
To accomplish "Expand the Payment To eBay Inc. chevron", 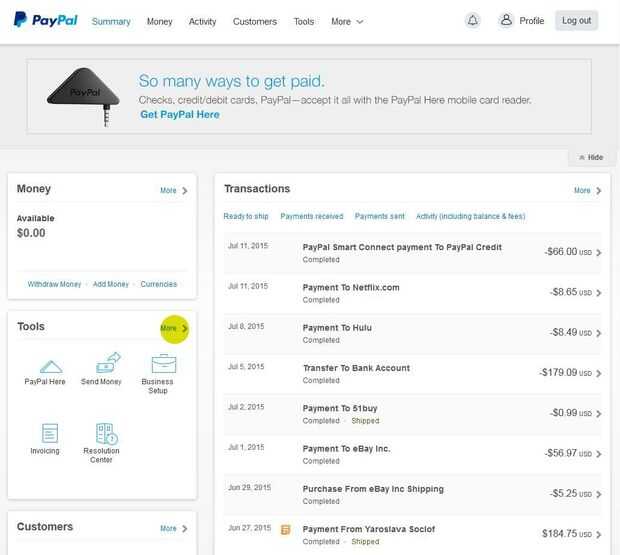I will [599, 454].
